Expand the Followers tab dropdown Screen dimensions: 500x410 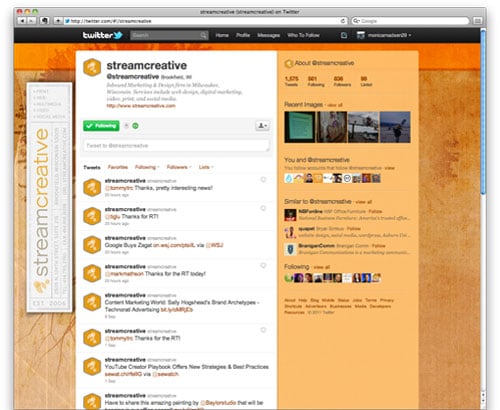190,167
